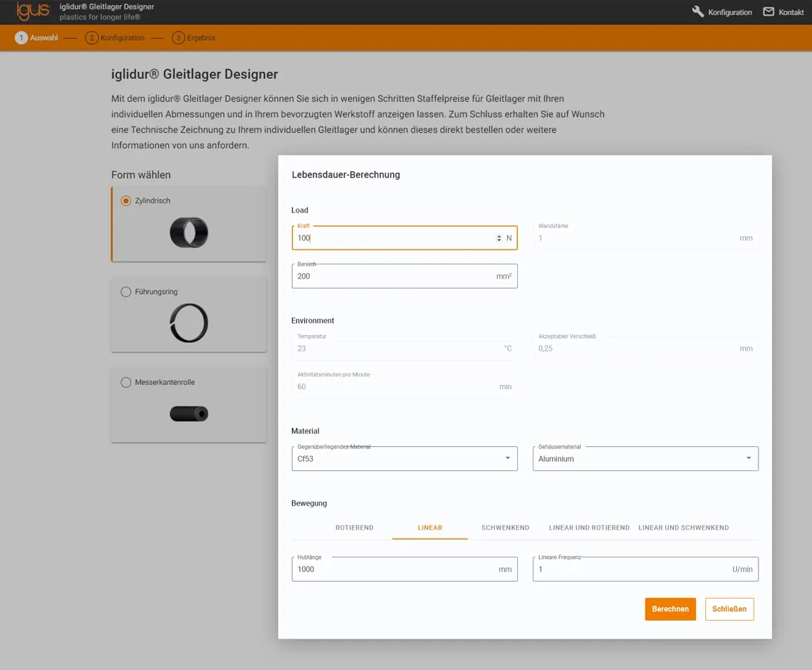The image size is (812, 670).
Task: Expand the Cf53 material selection list
Action: point(507,458)
